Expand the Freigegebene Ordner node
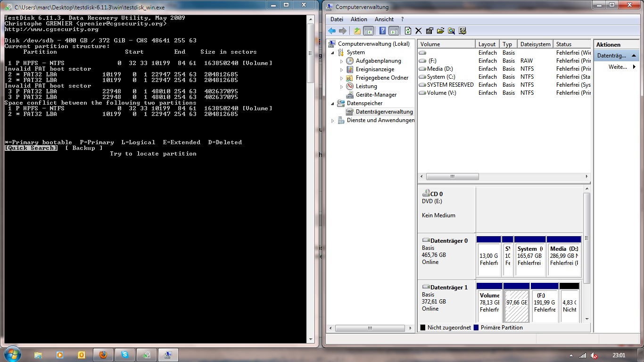 click(x=341, y=78)
